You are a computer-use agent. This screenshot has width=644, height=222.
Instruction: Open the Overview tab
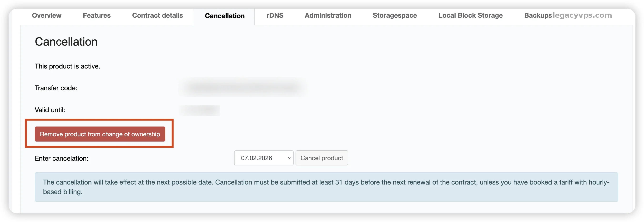(46, 16)
